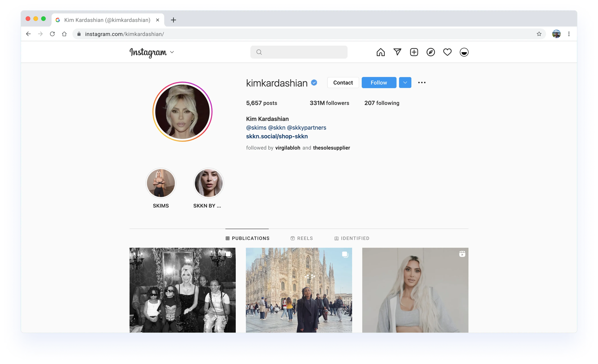The height and width of the screenshot is (364, 598).
Task: Go to the Instagram home feed icon
Action: pos(380,52)
